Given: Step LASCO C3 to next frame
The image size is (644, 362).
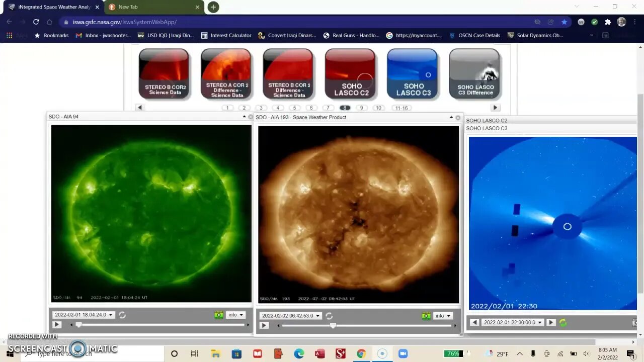Looking at the screenshot, I should point(551,322).
